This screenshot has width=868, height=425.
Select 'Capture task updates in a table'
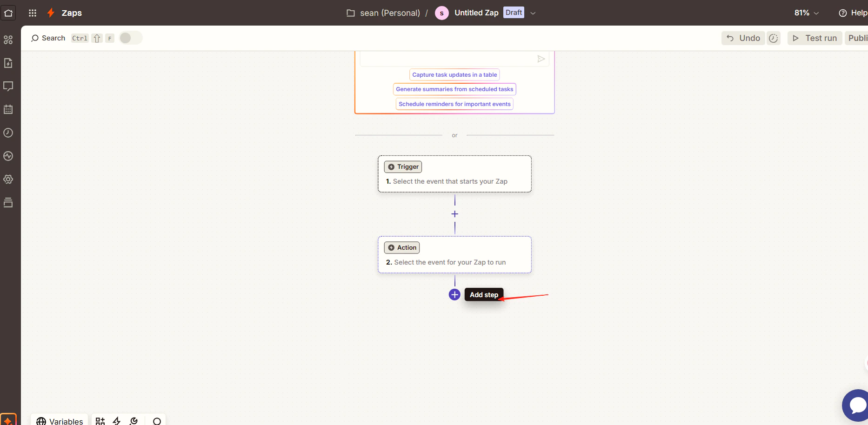[x=454, y=74]
